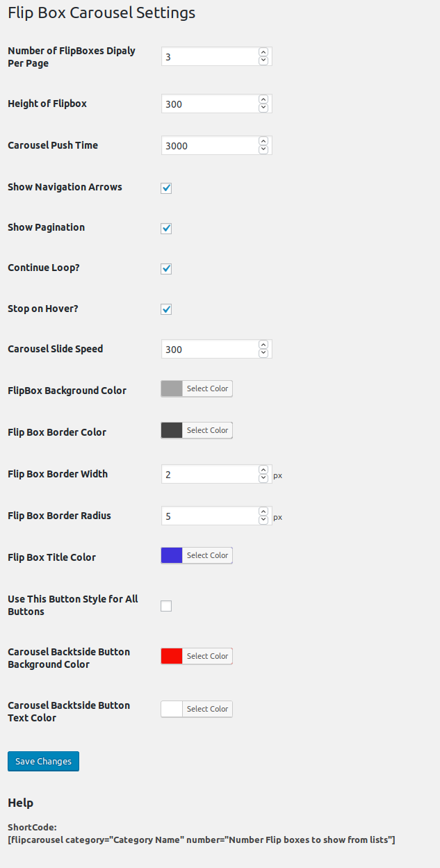
Task: Click red Backside Button Background Color swatch
Action: 172,656
